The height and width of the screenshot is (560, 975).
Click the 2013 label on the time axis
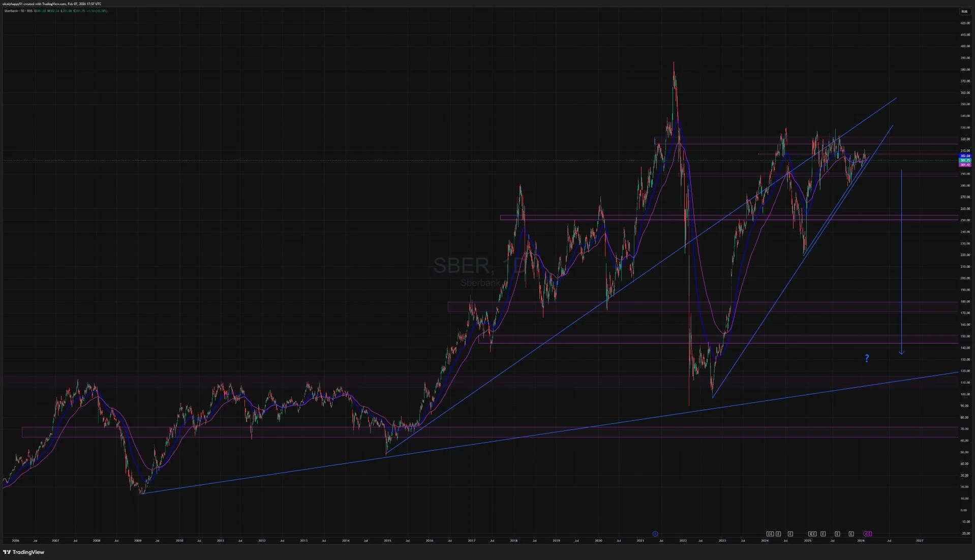tap(303, 541)
